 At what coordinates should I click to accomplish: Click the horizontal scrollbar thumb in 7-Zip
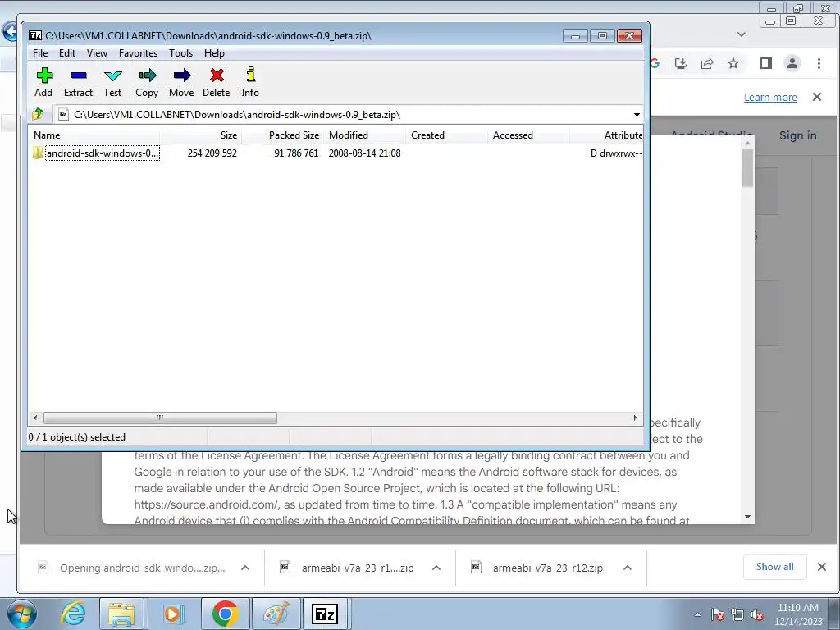(x=160, y=418)
